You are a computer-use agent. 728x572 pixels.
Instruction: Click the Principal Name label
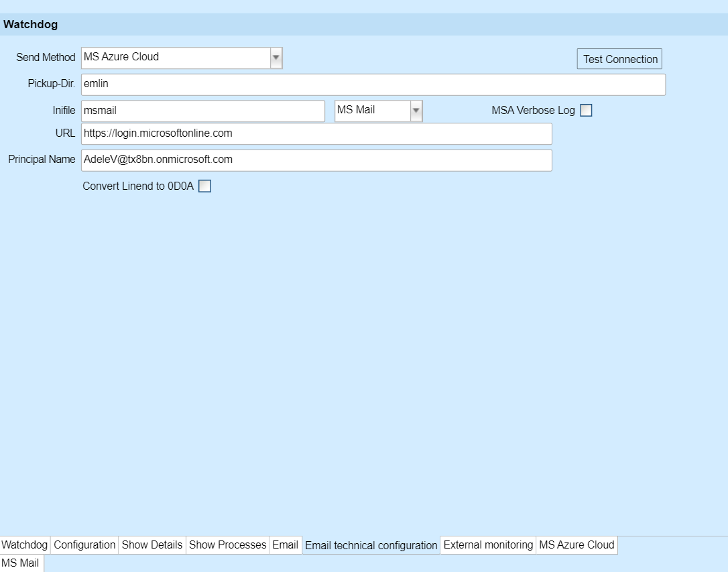pyautogui.click(x=42, y=159)
